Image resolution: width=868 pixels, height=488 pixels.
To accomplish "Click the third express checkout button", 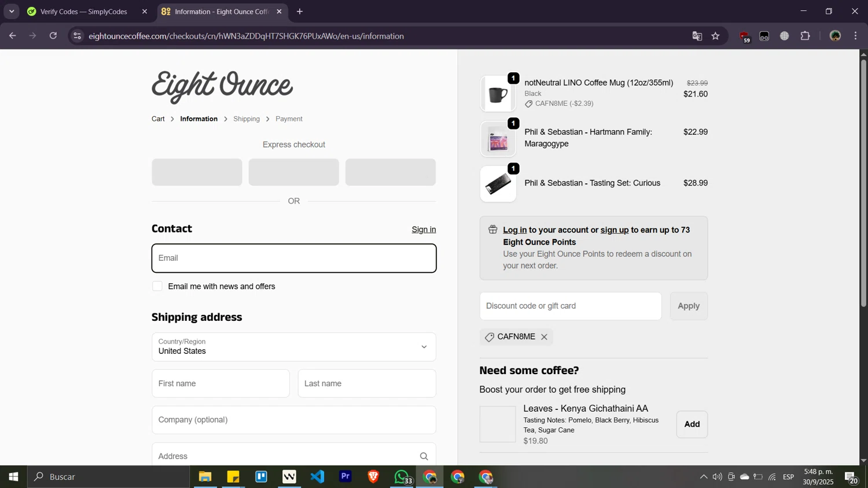I will pos(391,172).
